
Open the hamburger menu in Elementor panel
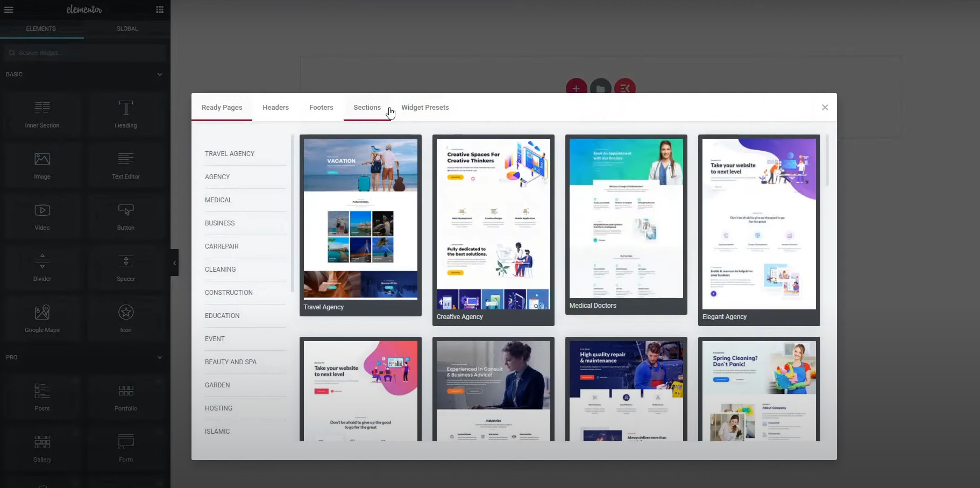pos(9,10)
